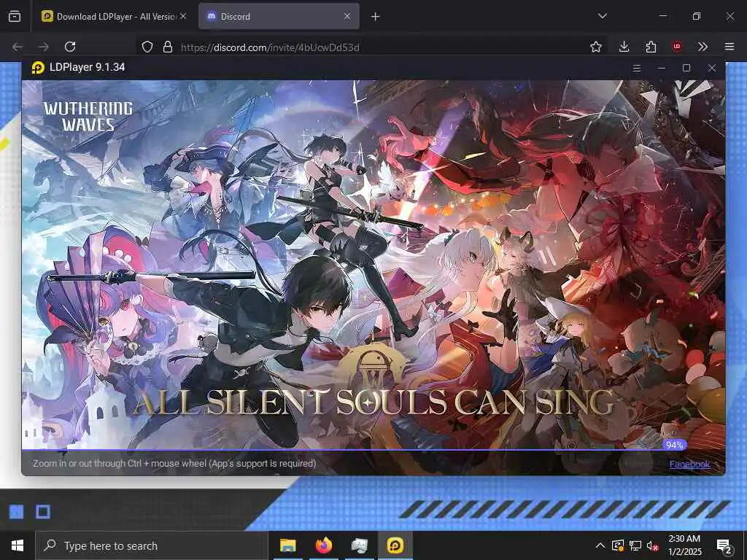This screenshot has width=747, height=560.
Task: Expand more toolbar tools chevron
Action: (x=703, y=47)
